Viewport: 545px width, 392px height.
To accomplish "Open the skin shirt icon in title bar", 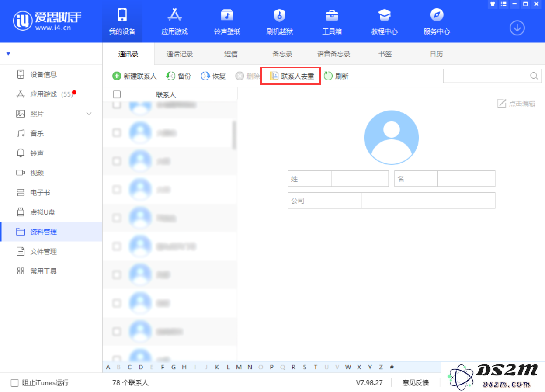I will point(493,4).
